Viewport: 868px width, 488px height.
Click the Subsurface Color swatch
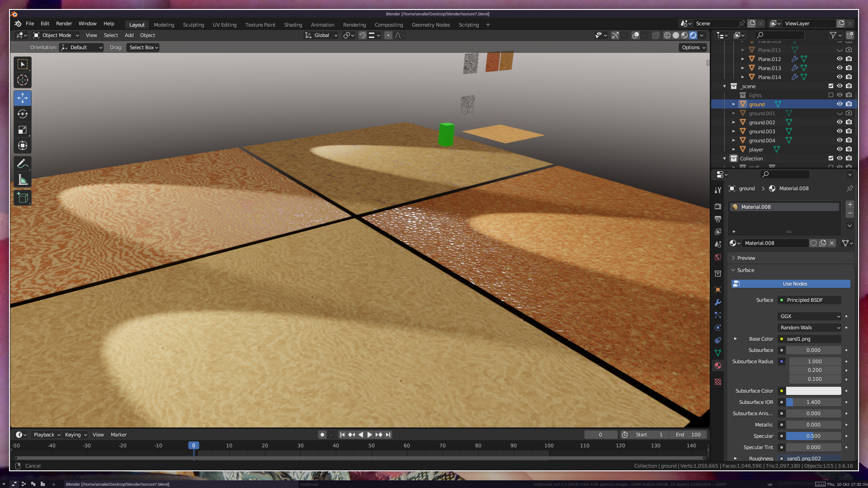pos(813,391)
